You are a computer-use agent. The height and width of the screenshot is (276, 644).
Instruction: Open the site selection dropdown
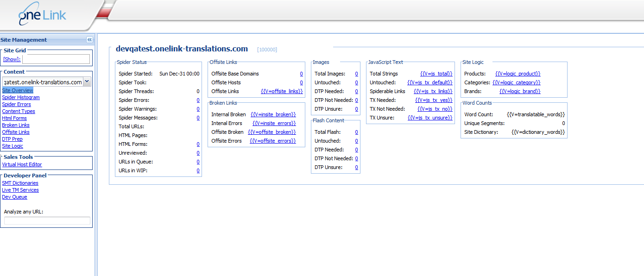coord(87,82)
